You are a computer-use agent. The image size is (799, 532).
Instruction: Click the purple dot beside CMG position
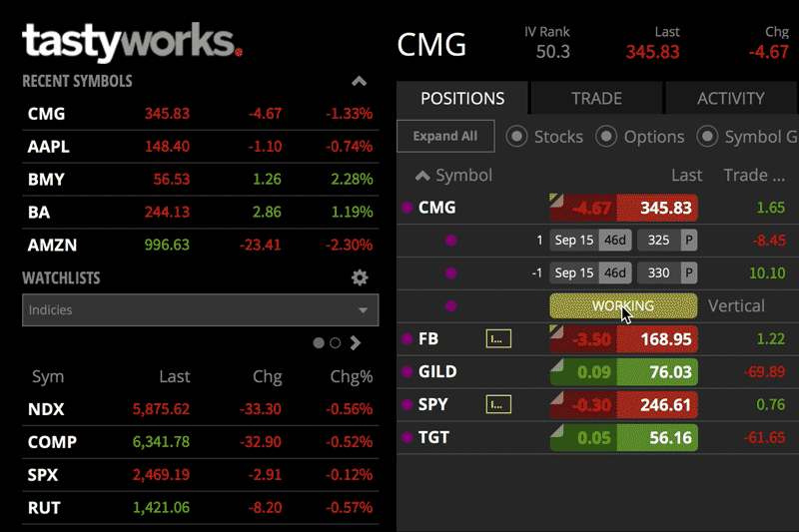pyautogui.click(x=406, y=208)
